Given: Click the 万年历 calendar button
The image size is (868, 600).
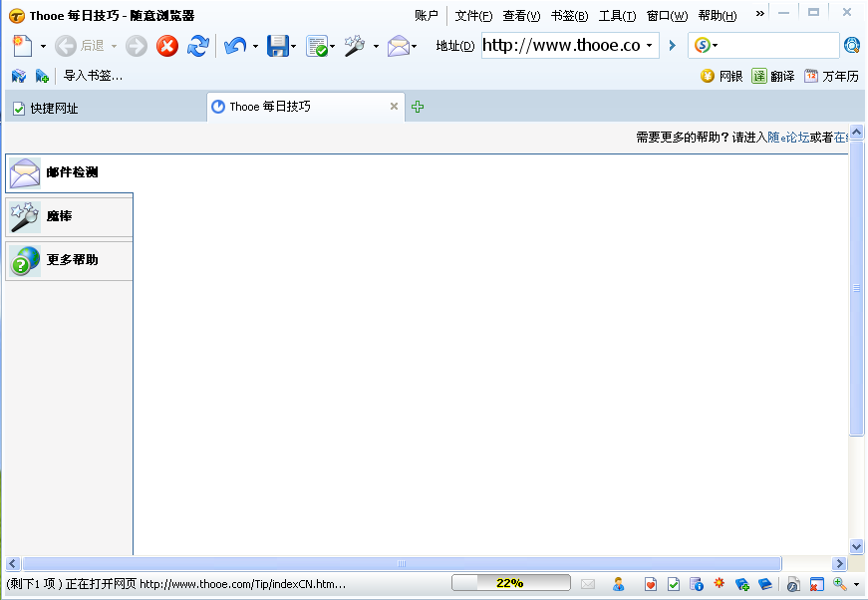Looking at the screenshot, I should pyautogui.click(x=831, y=76).
